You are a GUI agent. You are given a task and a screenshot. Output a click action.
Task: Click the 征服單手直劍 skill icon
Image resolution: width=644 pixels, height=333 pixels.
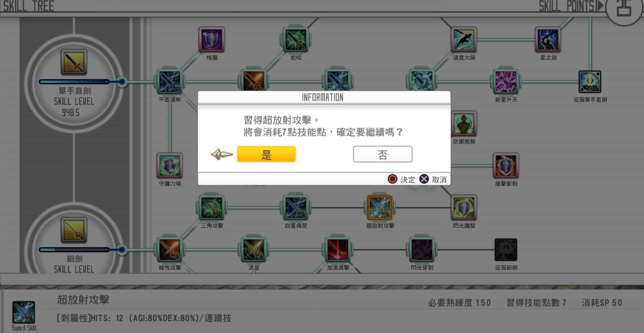590,82
